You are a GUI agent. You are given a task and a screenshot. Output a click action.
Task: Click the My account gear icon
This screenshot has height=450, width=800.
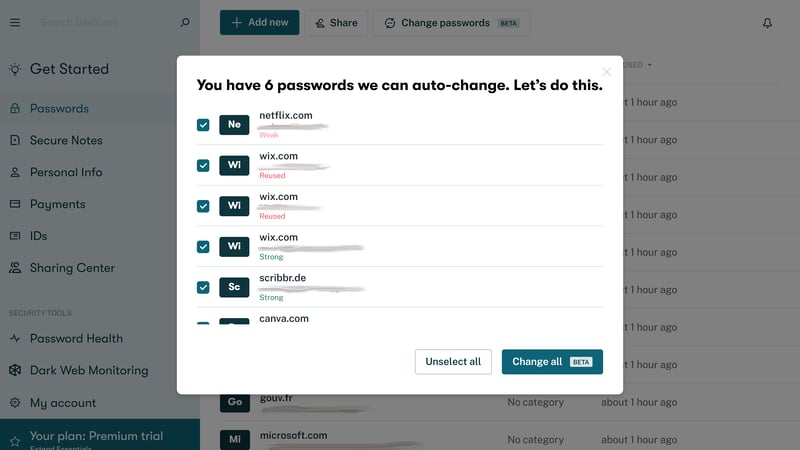point(15,403)
